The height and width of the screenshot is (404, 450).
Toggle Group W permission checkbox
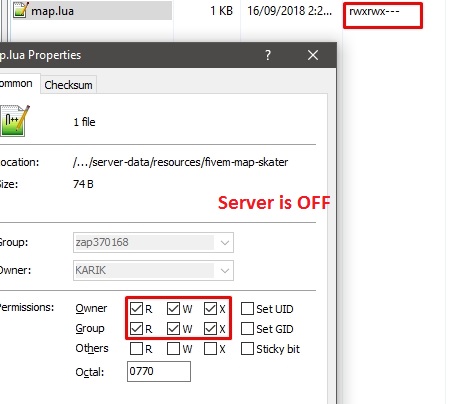click(173, 329)
